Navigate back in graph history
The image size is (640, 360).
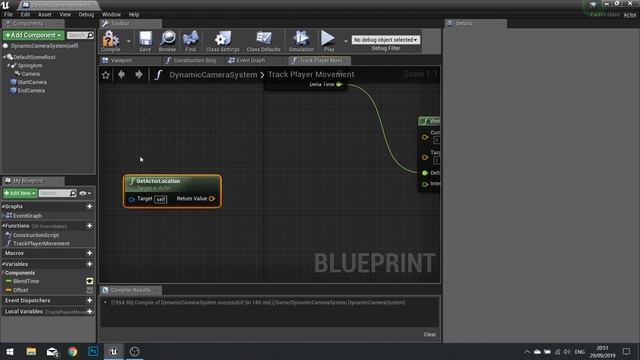tap(121, 74)
